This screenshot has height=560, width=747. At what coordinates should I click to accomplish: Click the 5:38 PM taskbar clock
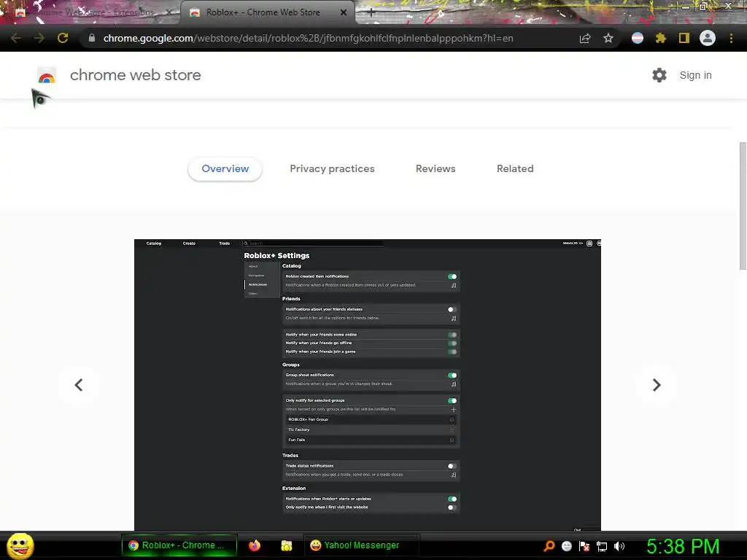pyautogui.click(x=683, y=546)
